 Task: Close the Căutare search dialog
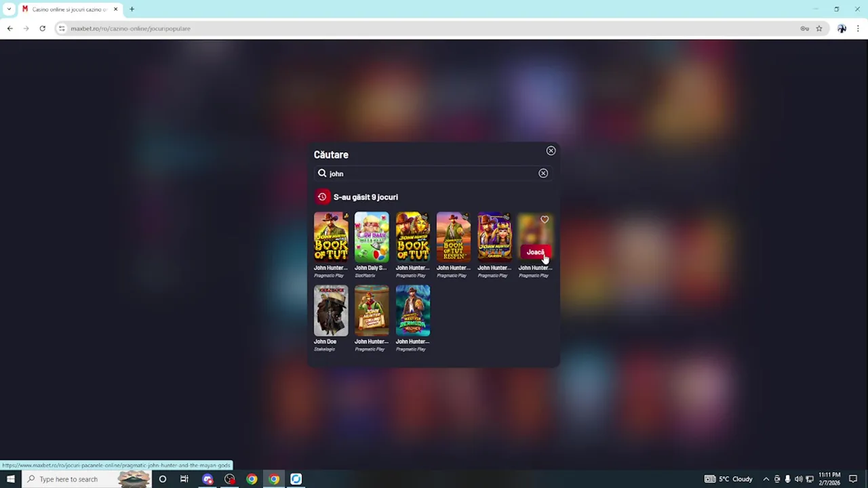coord(551,150)
